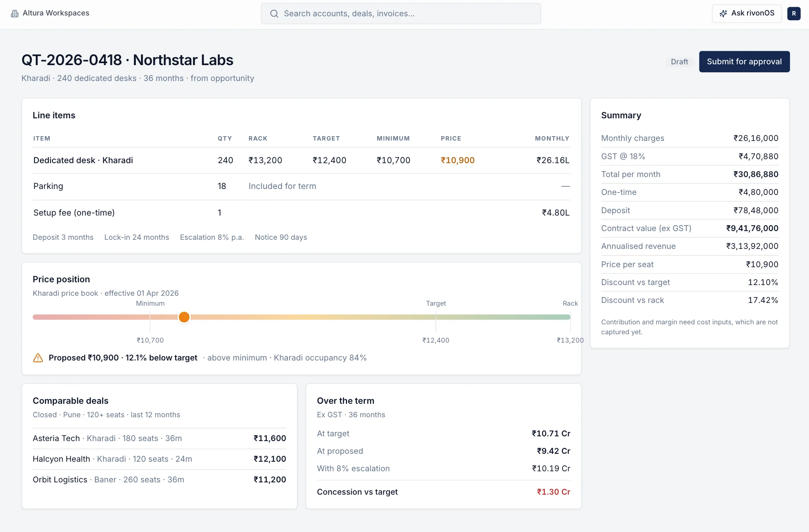Select the ₹10,900 price in Dedicated desk row

458,160
